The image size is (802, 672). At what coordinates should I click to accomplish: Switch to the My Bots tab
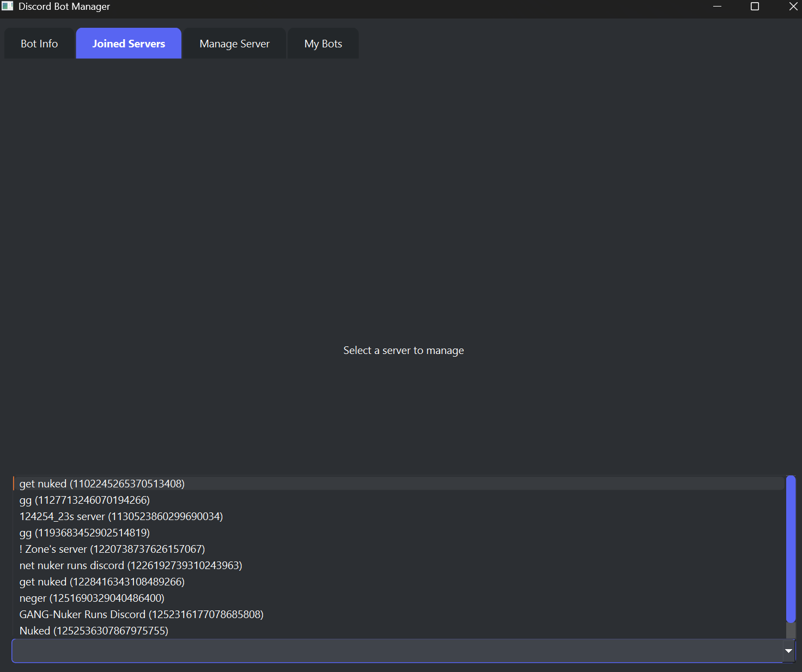[x=323, y=43]
